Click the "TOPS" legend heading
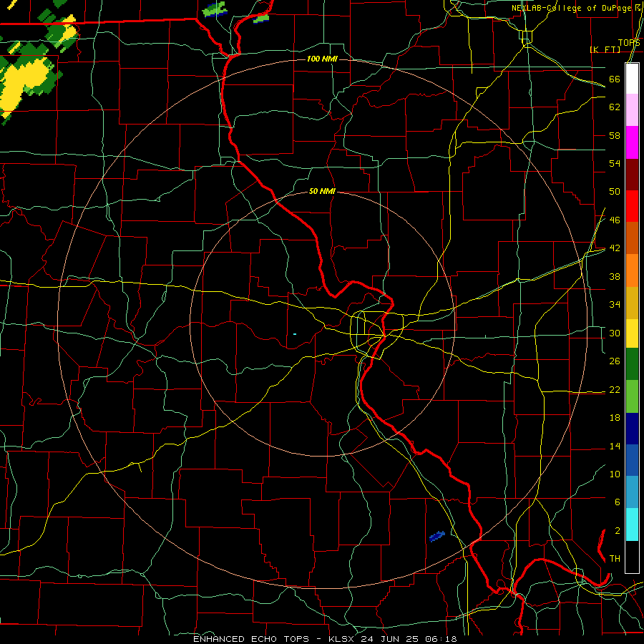The image size is (644, 644). tap(629, 43)
